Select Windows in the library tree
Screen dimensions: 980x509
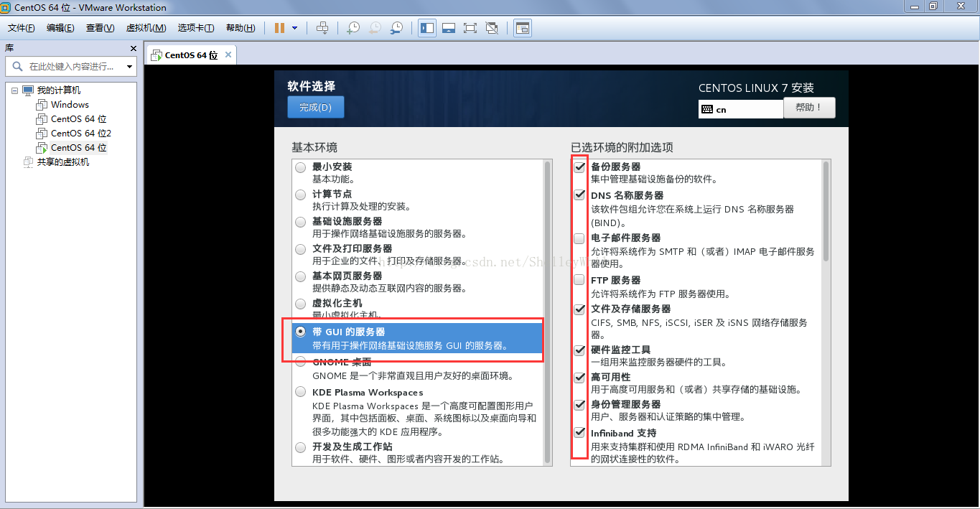pyautogui.click(x=70, y=105)
